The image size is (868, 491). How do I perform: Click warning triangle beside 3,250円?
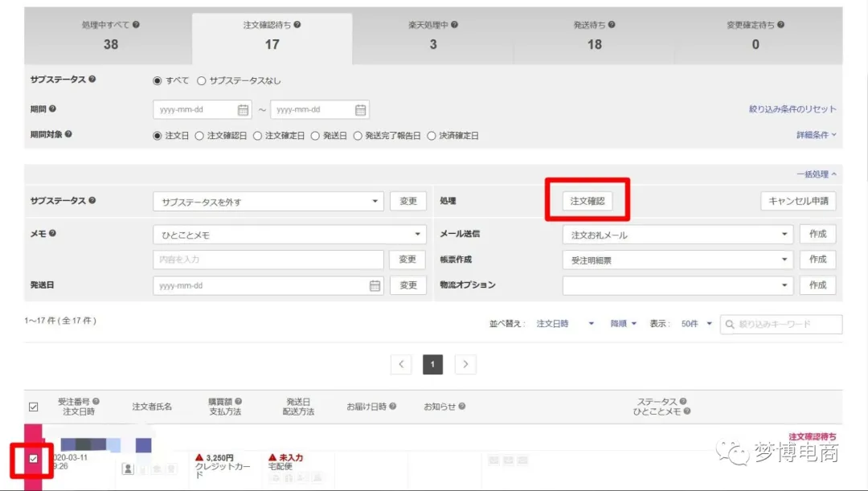(199, 458)
